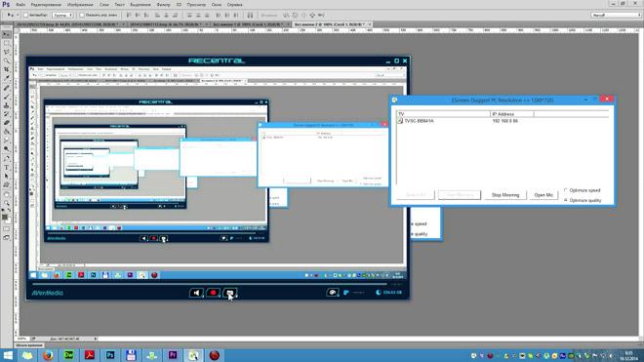644x362 pixels.
Task: Select the Zoom tool in Photoshop toolbar
Action: click(x=7, y=203)
